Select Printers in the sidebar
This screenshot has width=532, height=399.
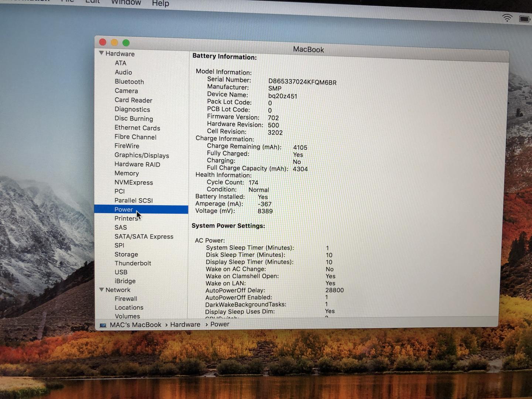[126, 218]
